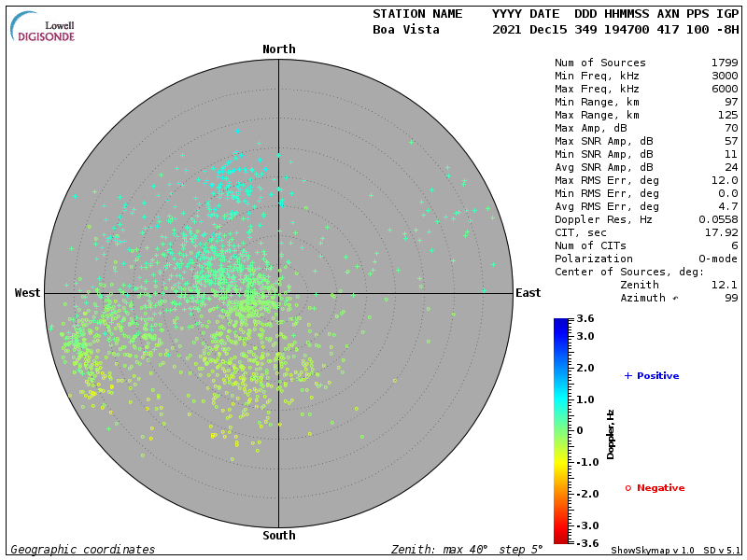Click the red circle Negative legend marker
Image resolution: width=747 pixels, height=560 pixels.
click(627, 487)
